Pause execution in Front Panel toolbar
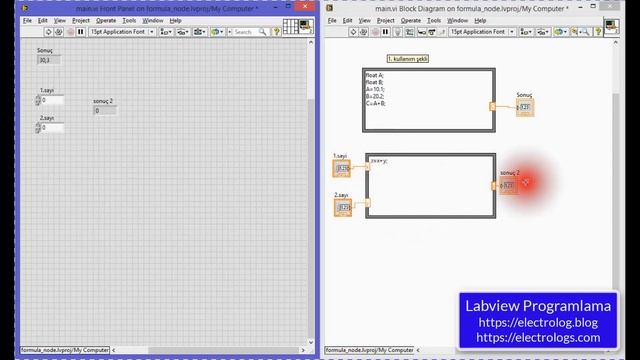This screenshot has height=360, width=640. click(x=80, y=32)
